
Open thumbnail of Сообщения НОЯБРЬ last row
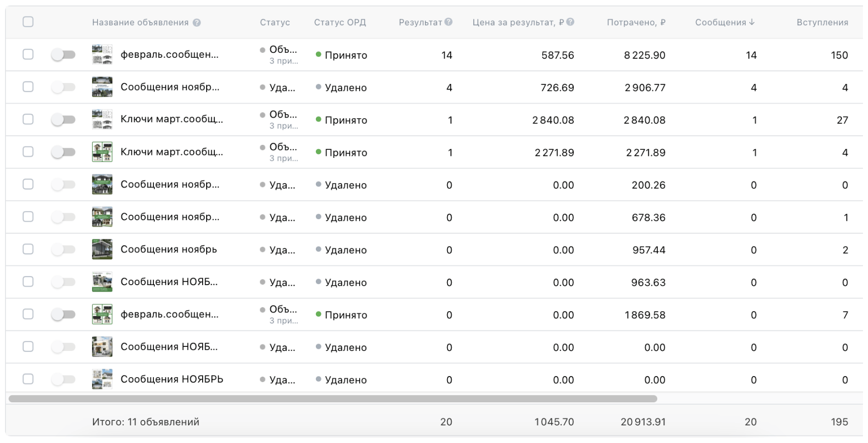[102, 379]
